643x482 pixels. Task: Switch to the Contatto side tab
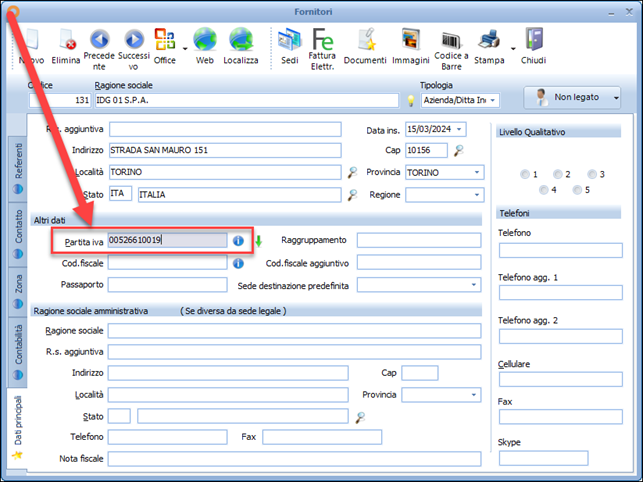pos(18,235)
